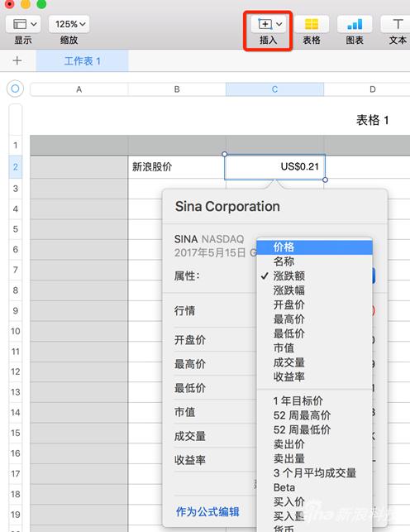This screenshot has width=410, height=532.
Task: Choose 市值 in the dropdown menu list
Action: click(314, 348)
